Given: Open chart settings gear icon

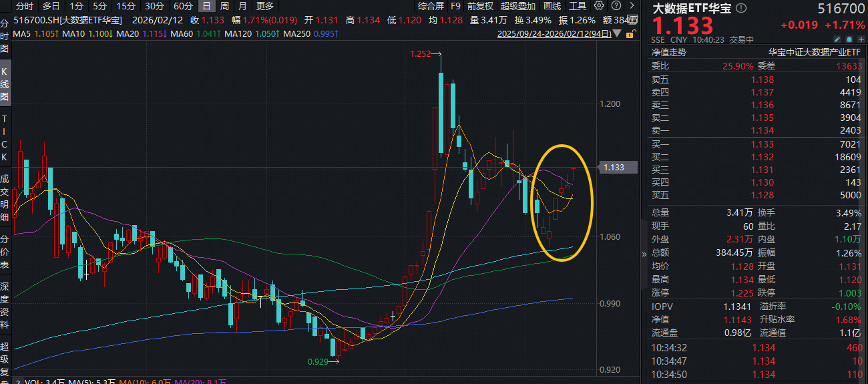Looking at the screenshot, I should point(599,6).
